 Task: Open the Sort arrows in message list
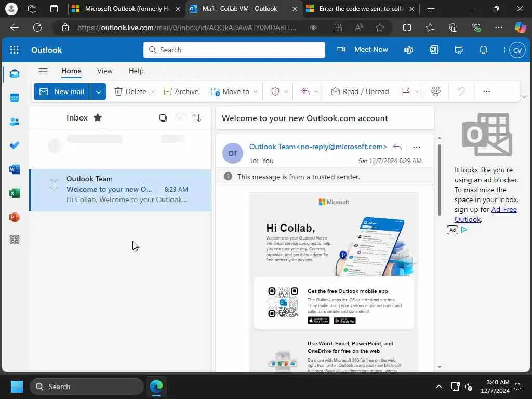pos(196,118)
